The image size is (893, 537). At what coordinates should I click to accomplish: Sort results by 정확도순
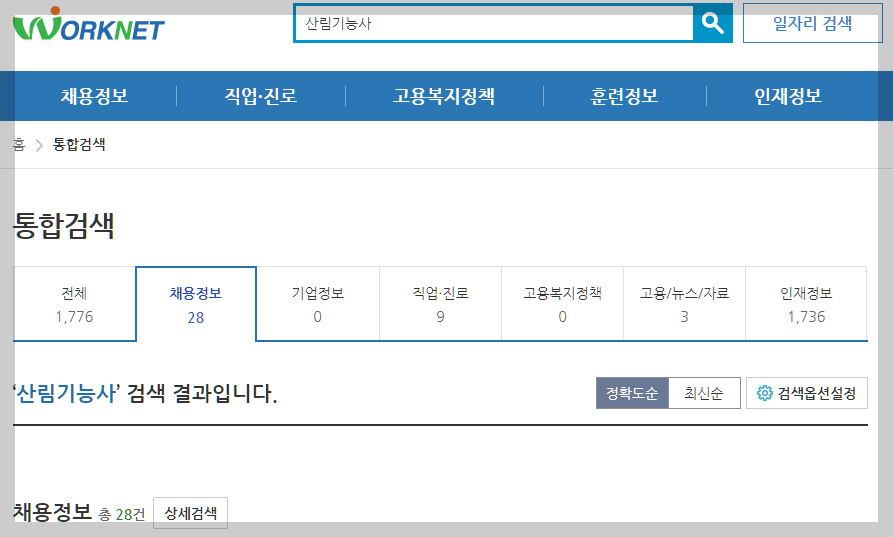(x=632, y=393)
